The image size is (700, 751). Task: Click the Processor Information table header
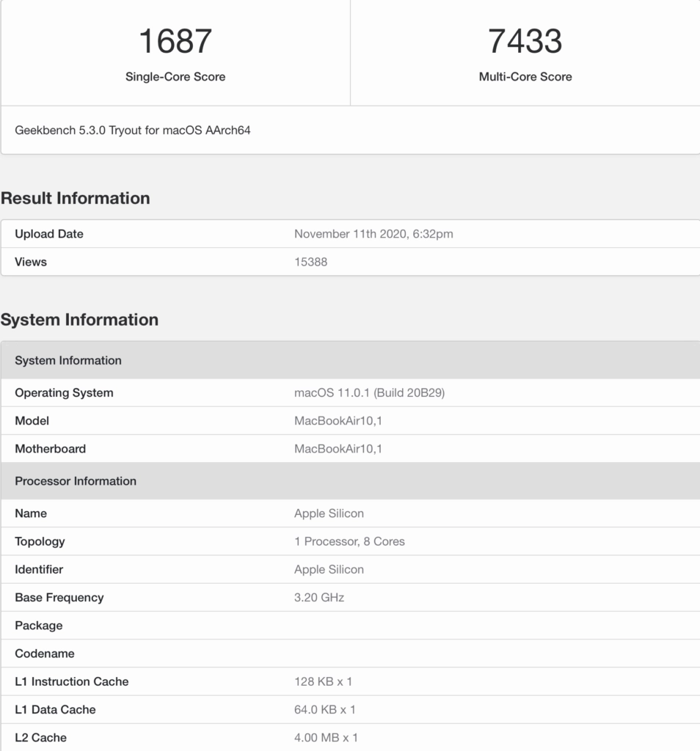[350, 481]
